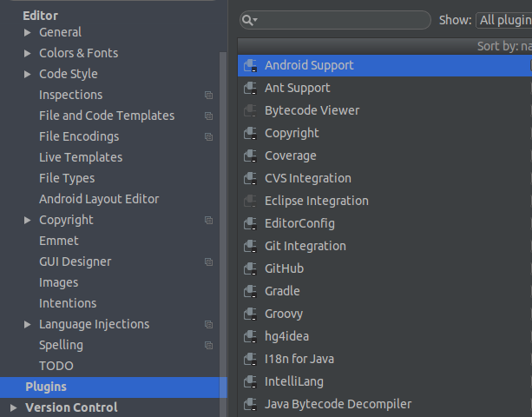Click project-level icon next to File Encodings
This screenshot has width=532, height=417.
pos(208,137)
